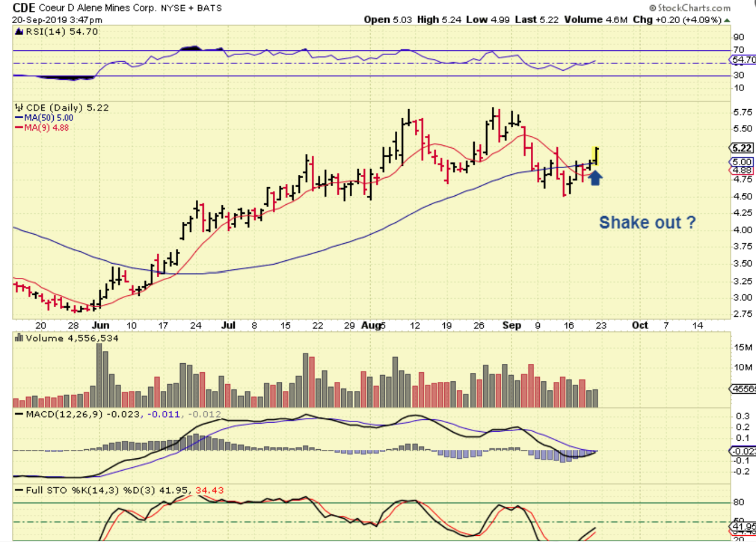Click the company name Coeur D Alene Mines Corp.
Image resolution: width=756 pixels, height=542 pixels.
(x=98, y=8)
